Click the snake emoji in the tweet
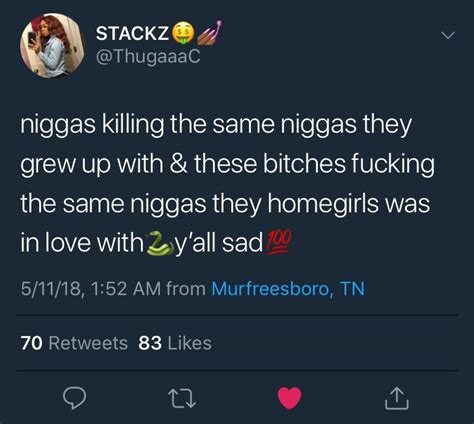Image resolution: width=474 pixels, height=424 pixels. coord(160,244)
